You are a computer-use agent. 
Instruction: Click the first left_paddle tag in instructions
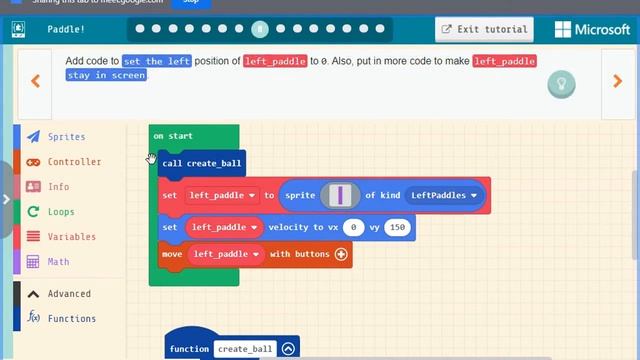[275, 61]
